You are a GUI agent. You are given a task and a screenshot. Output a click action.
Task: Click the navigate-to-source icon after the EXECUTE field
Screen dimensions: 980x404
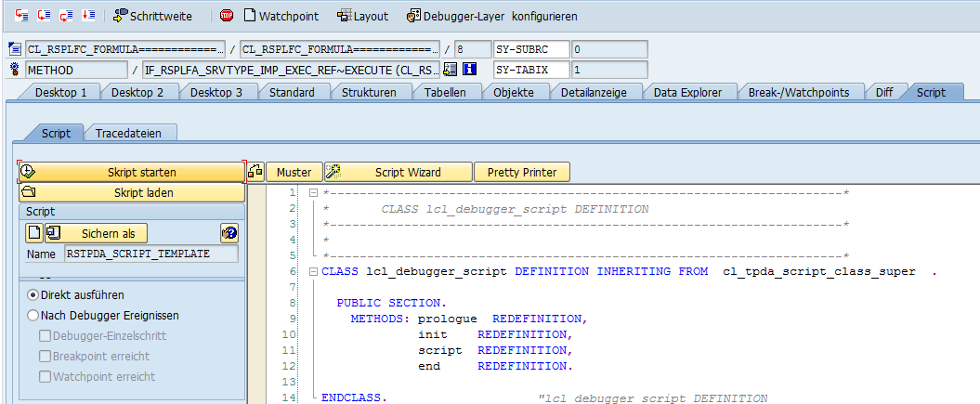[451, 70]
